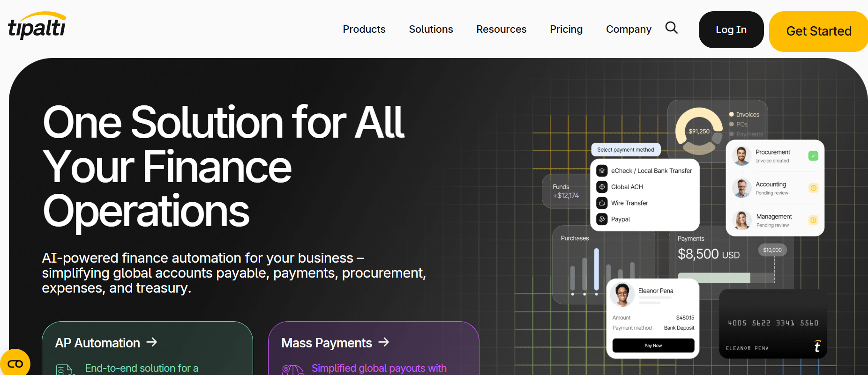The width and height of the screenshot is (868, 375).
Task: Select the eCheck bank building icon
Action: pos(602,171)
